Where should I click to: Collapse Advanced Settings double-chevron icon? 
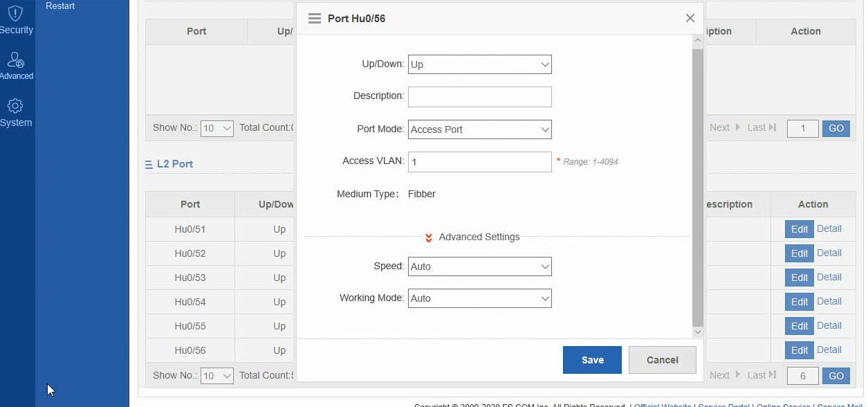(x=429, y=237)
